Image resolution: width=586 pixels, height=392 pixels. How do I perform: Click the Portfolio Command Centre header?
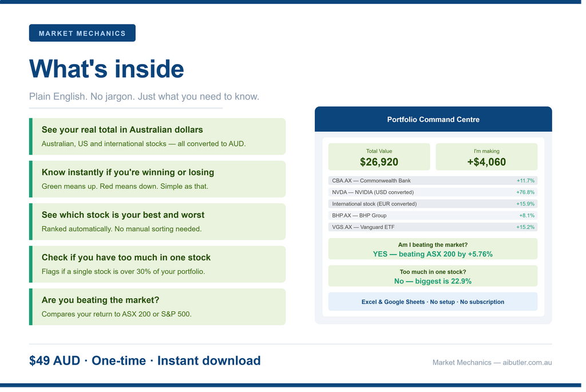click(x=433, y=119)
